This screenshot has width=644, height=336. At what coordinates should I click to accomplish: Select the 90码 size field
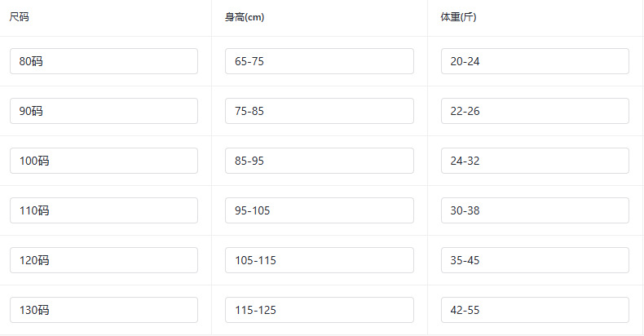coord(104,111)
